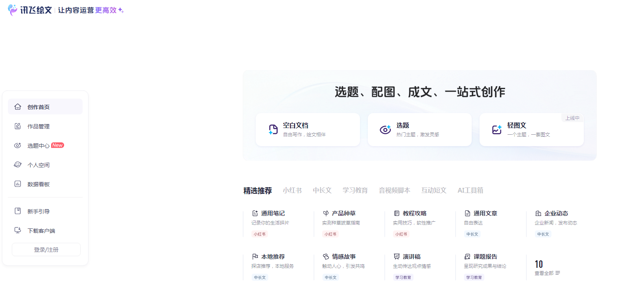Open 作品管理 via its edit icon
The width and height of the screenshot is (644, 295).
pos(18,126)
